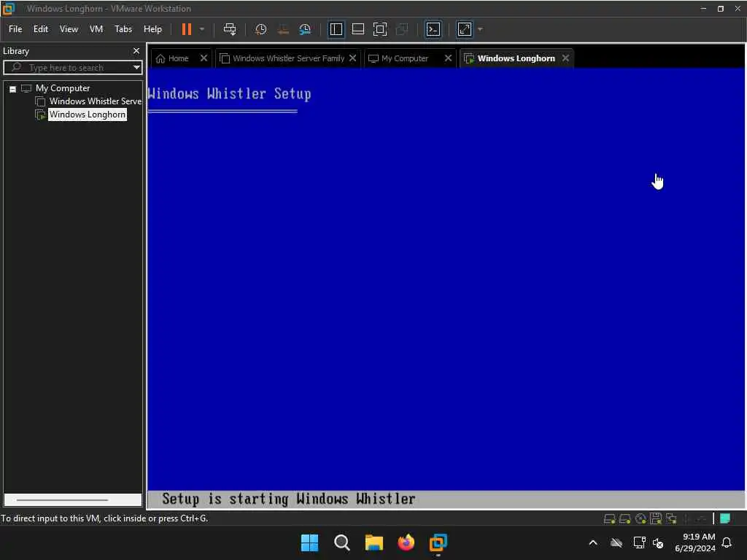Click the Unity mode toolbar icon
Image resolution: width=747 pixels, height=560 pixels.
[x=402, y=29]
